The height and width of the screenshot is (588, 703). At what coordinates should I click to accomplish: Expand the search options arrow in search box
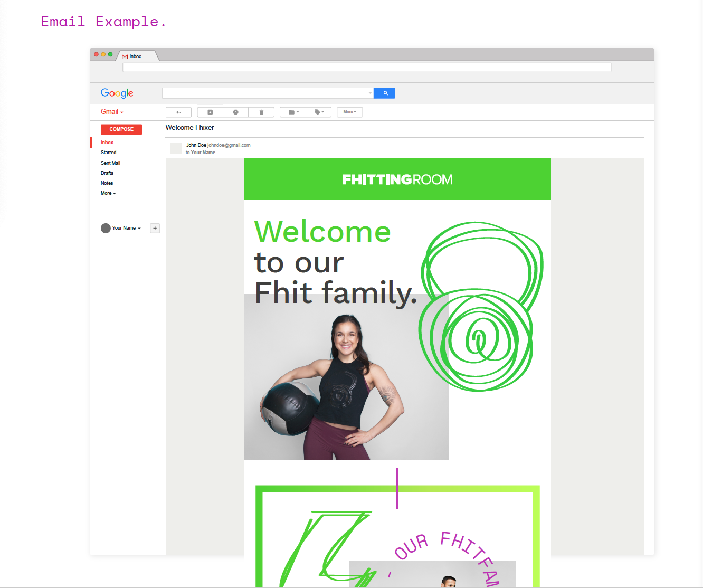tap(370, 93)
